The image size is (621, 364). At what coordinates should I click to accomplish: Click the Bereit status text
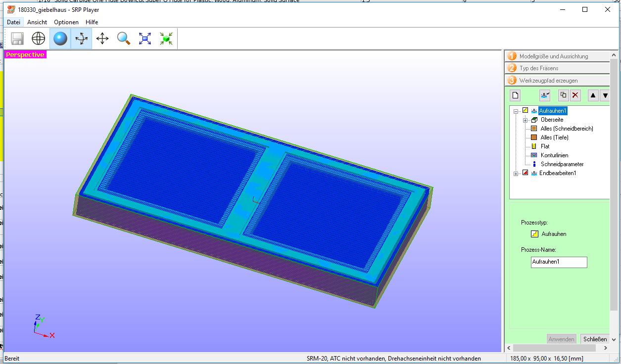click(12, 359)
